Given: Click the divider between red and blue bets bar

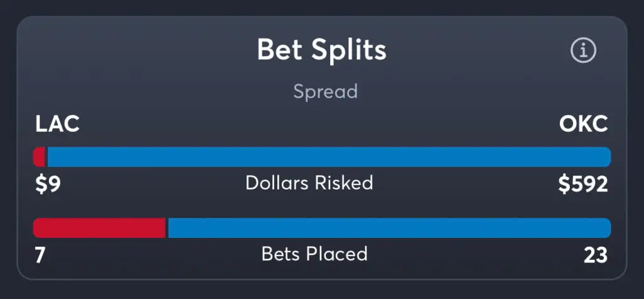Looking at the screenshot, I should tap(167, 228).
